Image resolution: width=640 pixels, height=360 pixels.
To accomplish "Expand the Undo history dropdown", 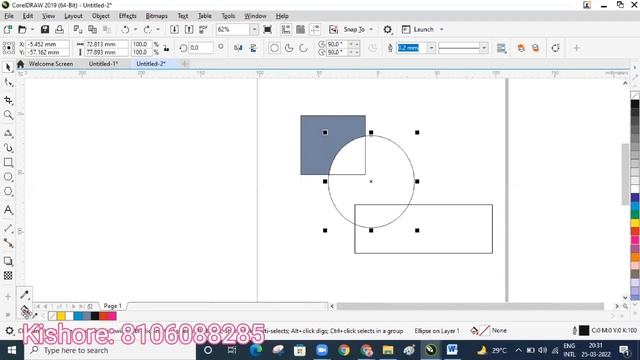I will [x=136, y=29].
